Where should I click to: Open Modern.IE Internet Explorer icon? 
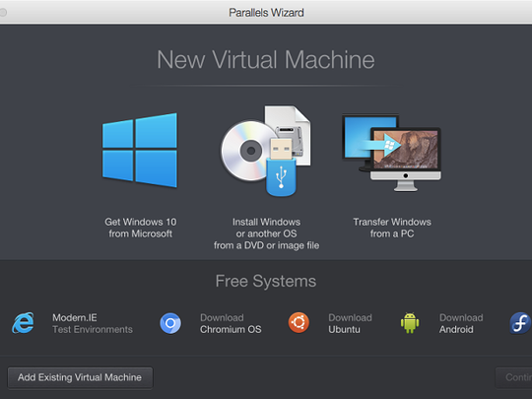23,323
